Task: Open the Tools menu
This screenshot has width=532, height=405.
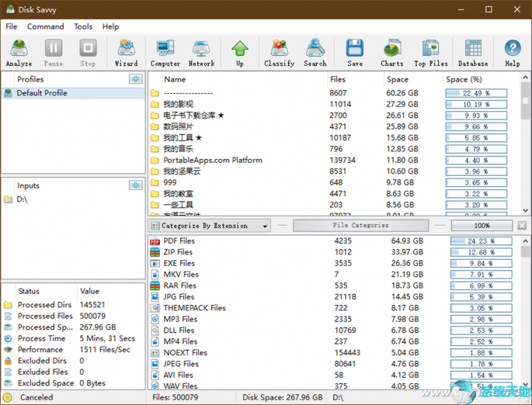Action: tap(83, 26)
